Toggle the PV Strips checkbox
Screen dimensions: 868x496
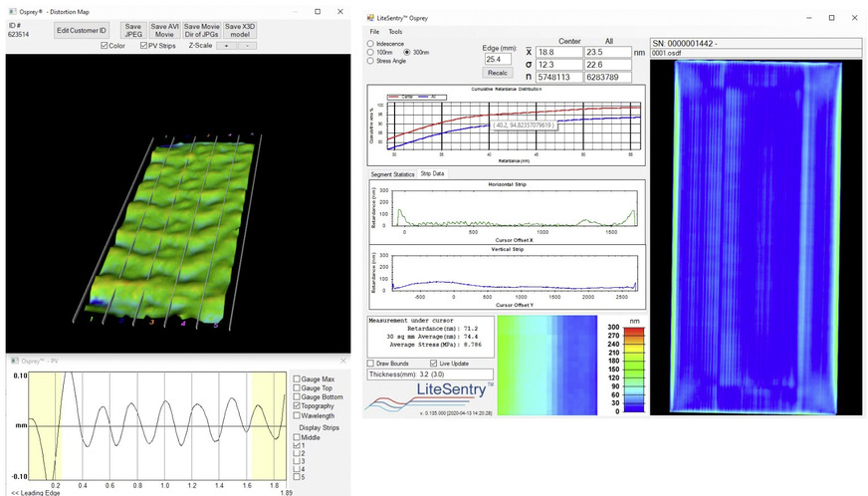pyautogui.click(x=144, y=46)
